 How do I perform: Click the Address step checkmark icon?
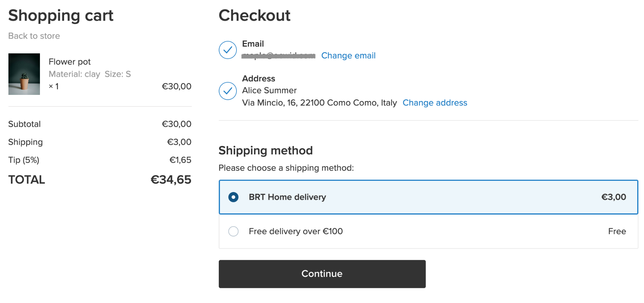point(228,91)
